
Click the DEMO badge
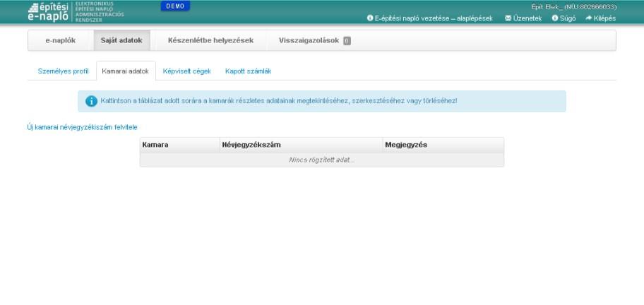tap(175, 6)
